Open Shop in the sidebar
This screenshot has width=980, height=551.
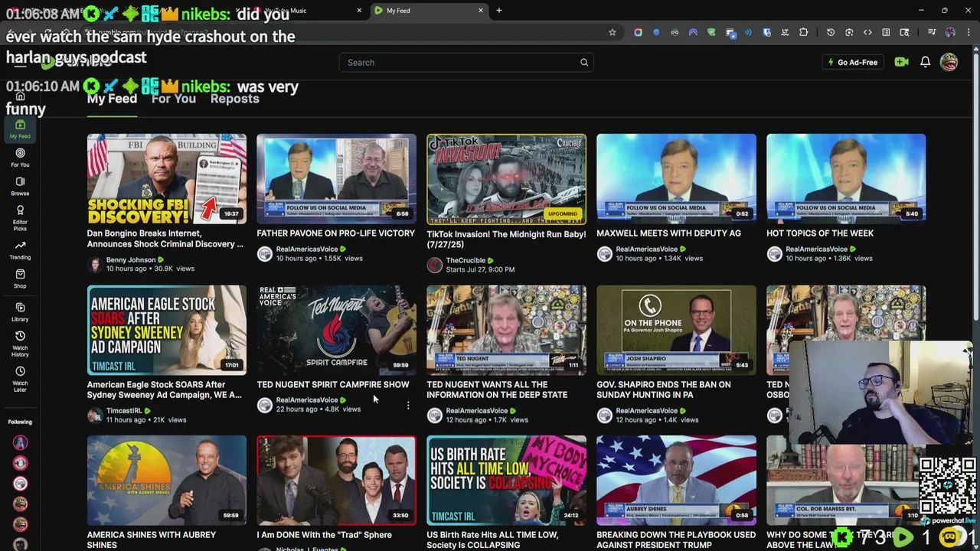20,279
